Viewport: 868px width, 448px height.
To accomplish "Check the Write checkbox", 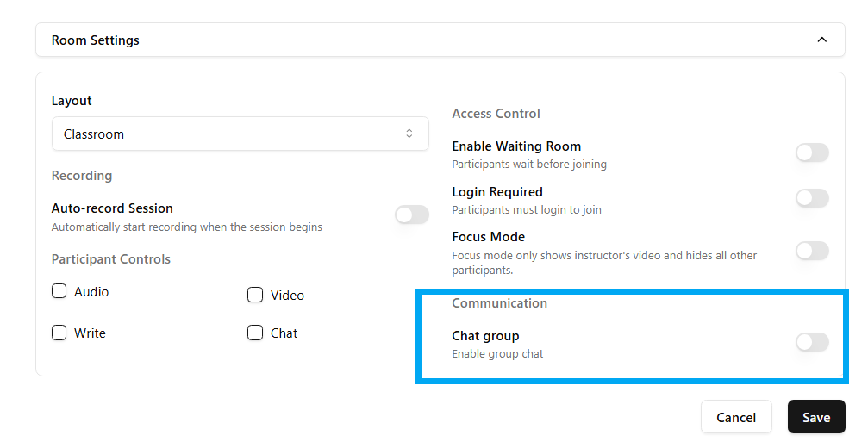I will click(x=59, y=333).
